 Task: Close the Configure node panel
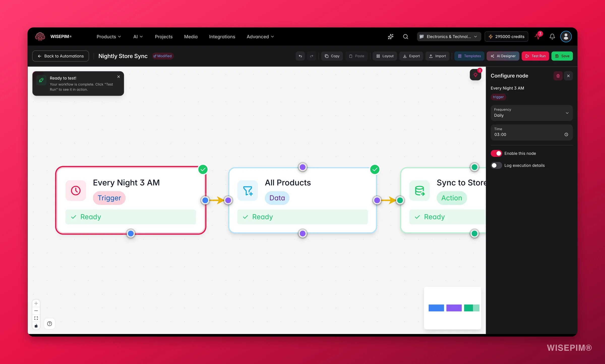[568, 76]
